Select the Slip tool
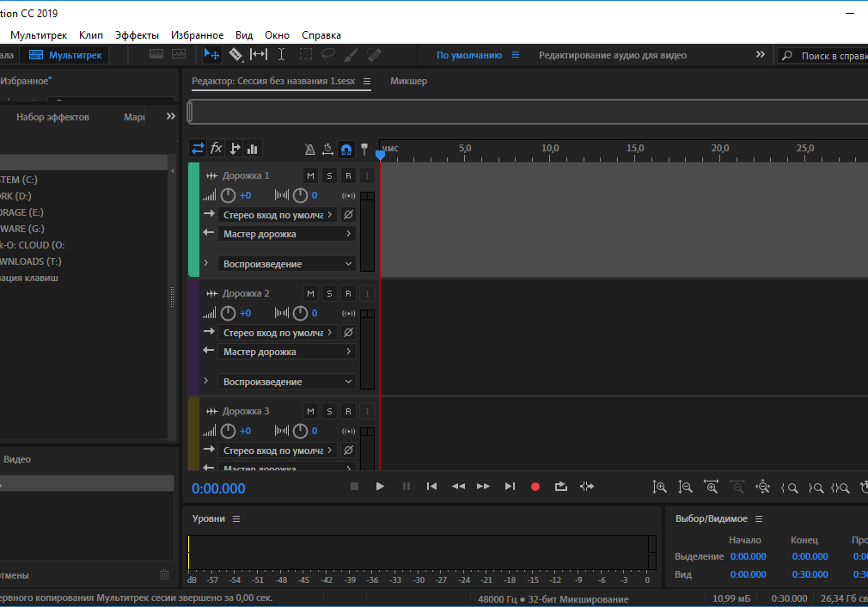The image size is (868, 607). point(259,54)
